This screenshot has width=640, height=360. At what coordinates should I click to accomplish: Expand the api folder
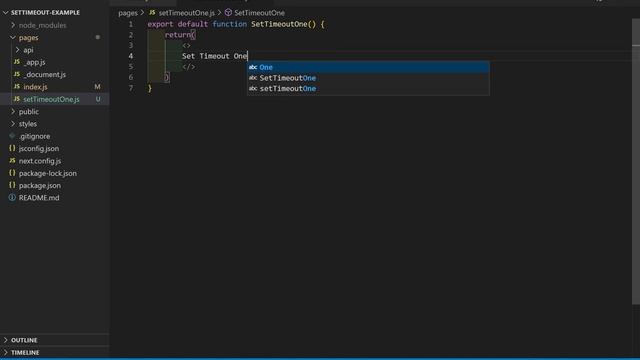(x=17, y=50)
